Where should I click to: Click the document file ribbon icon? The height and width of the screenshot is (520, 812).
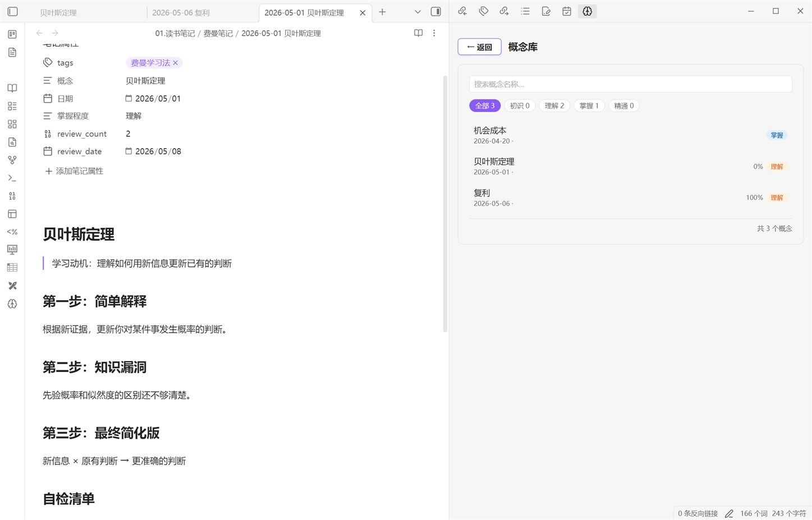coord(12,52)
